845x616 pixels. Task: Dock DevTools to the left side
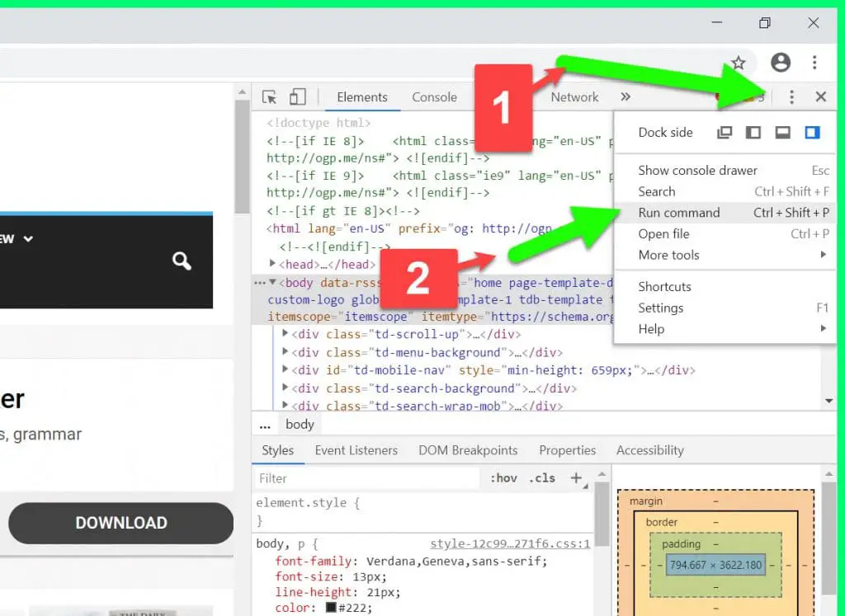[x=753, y=132]
